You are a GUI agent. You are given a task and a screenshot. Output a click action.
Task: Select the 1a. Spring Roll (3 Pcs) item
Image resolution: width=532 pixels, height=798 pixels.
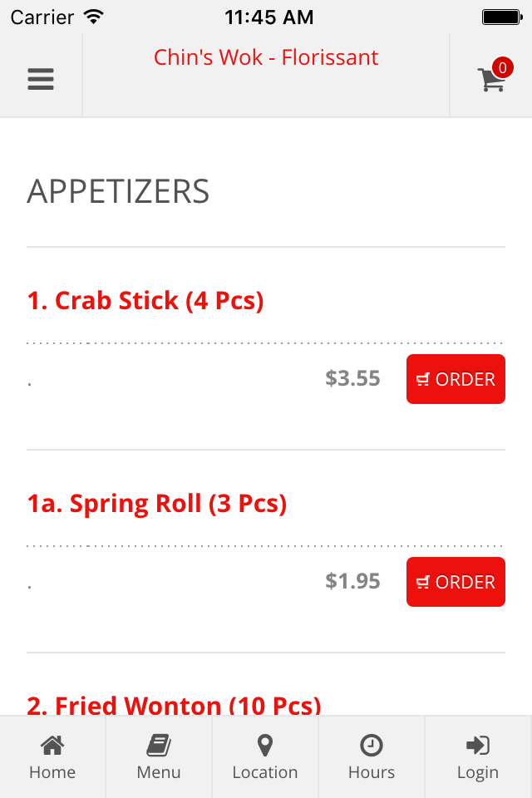coord(157,504)
